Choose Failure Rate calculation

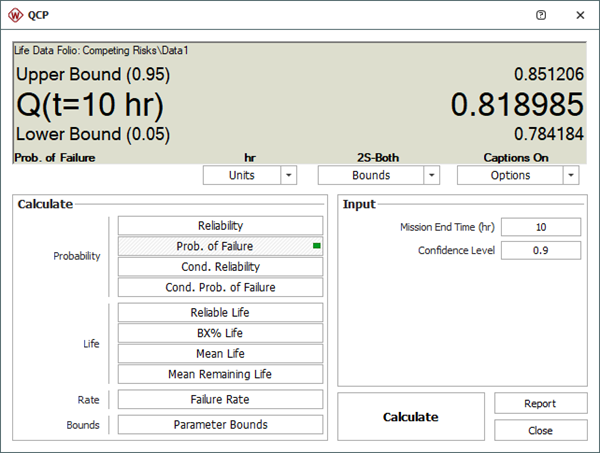pos(220,399)
